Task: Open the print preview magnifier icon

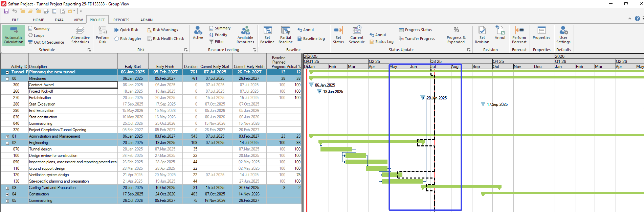Action: coord(62,11)
